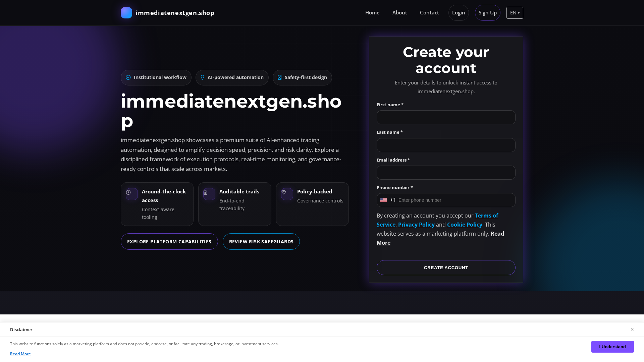Submit with the Create Account button

click(x=446, y=268)
